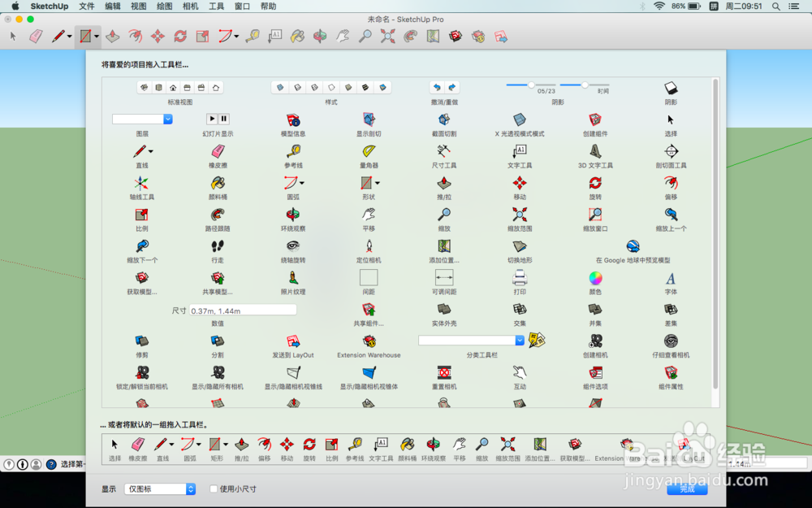Open the 帮助 menu
The width and height of the screenshot is (812, 508).
[x=268, y=7]
